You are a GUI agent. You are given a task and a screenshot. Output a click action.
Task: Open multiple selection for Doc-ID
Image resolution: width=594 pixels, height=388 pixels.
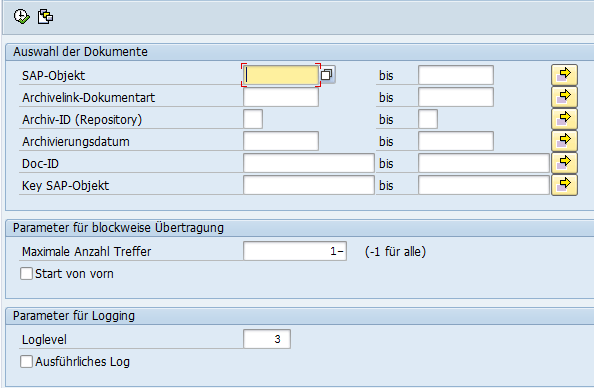[x=564, y=163]
